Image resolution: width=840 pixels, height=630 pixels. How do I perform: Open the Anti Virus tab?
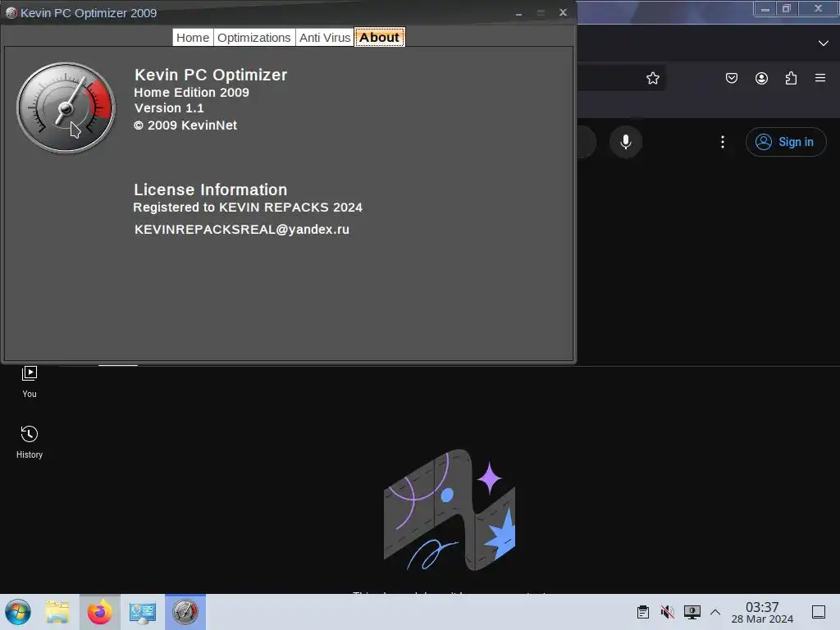point(325,38)
